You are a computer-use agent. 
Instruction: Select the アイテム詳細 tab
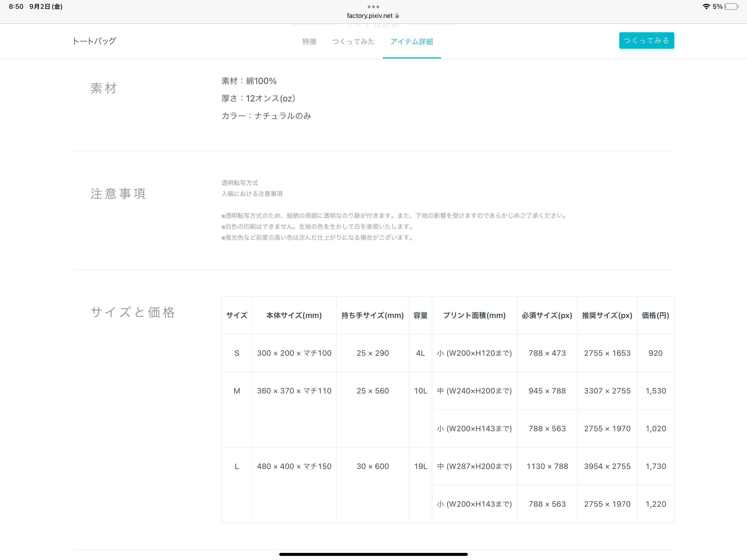411,42
